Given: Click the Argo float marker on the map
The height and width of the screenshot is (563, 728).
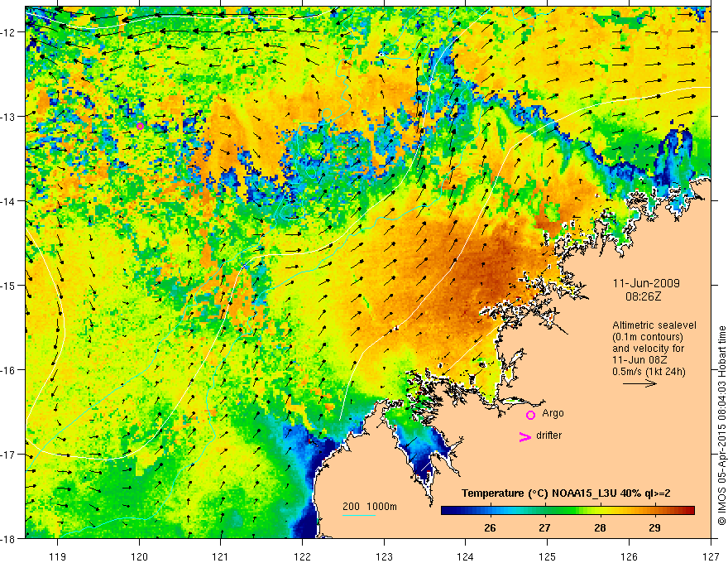Looking at the screenshot, I should (140, 126).
